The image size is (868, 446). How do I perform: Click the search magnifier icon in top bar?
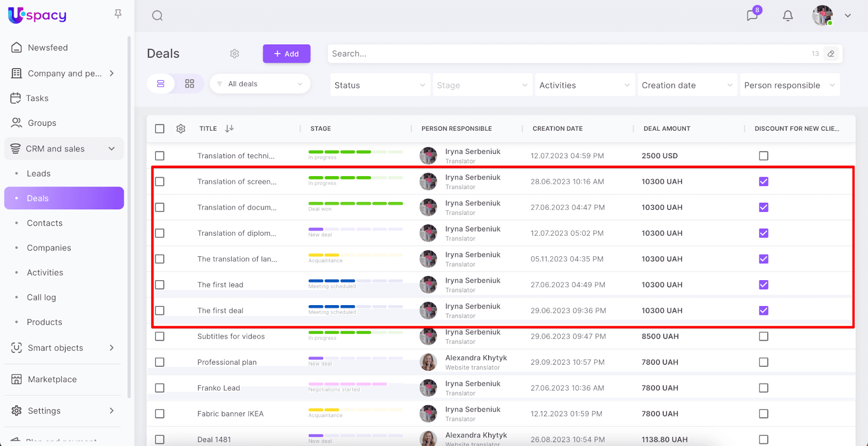click(157, 16)
